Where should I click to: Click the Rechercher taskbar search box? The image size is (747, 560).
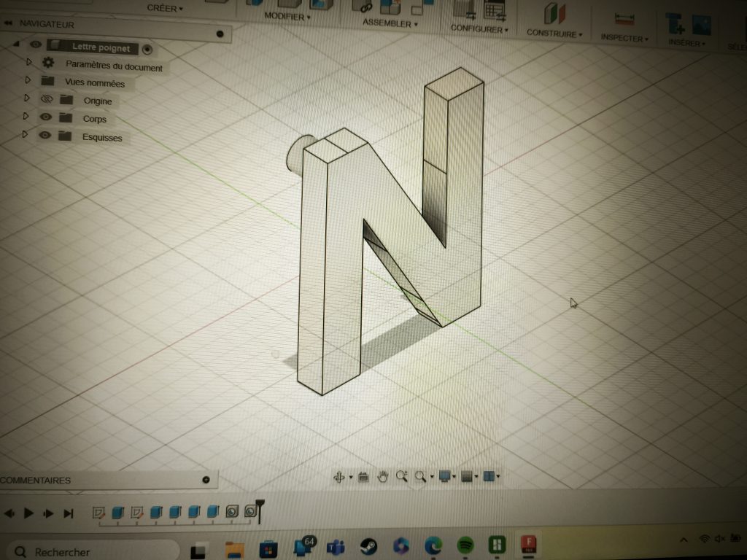[x=93, y=552]
